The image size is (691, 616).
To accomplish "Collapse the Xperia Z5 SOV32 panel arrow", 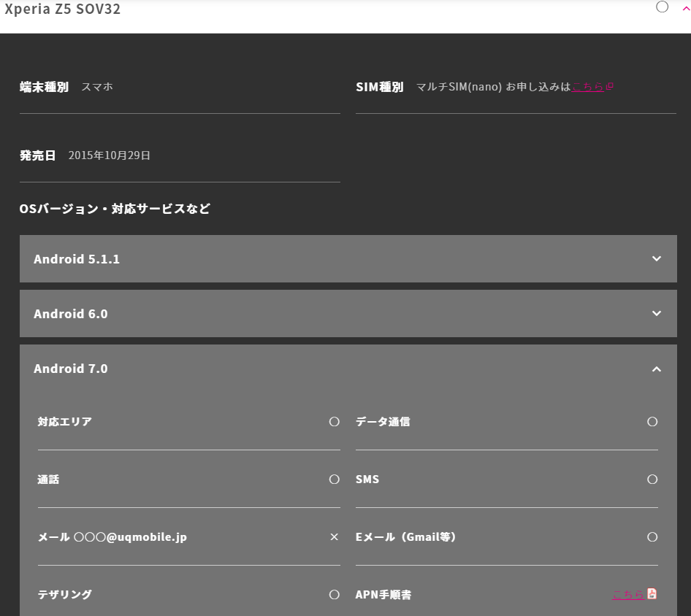I will click(x=684, y=7).
